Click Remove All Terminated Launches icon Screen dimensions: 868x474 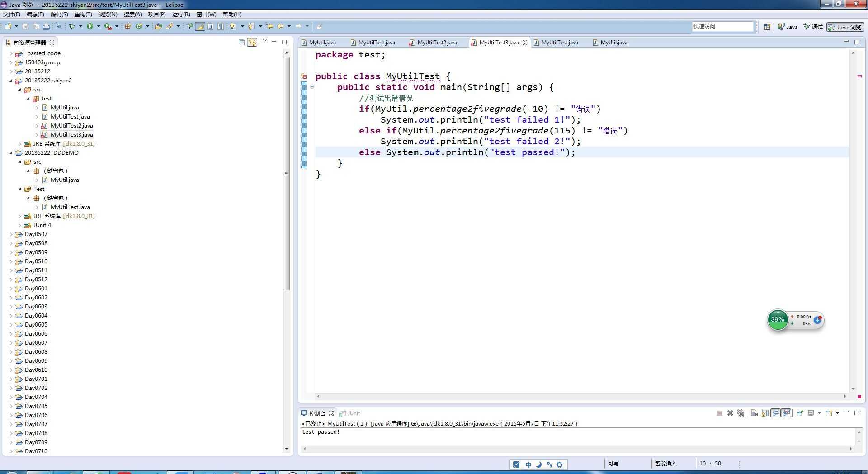click(741, 413)
